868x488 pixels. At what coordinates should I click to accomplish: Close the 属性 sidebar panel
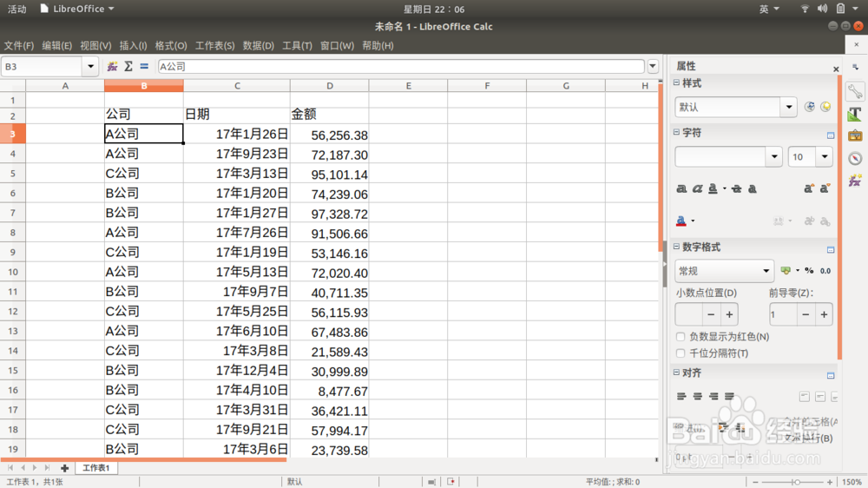tap(836, 69)
